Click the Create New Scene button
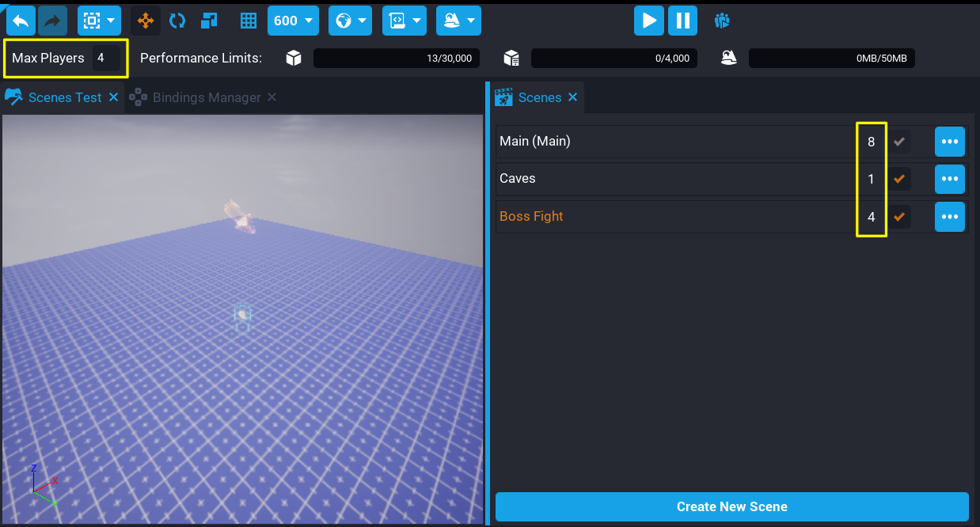Image resolution: width=980 pixels, height=527 pixels. 731,506
